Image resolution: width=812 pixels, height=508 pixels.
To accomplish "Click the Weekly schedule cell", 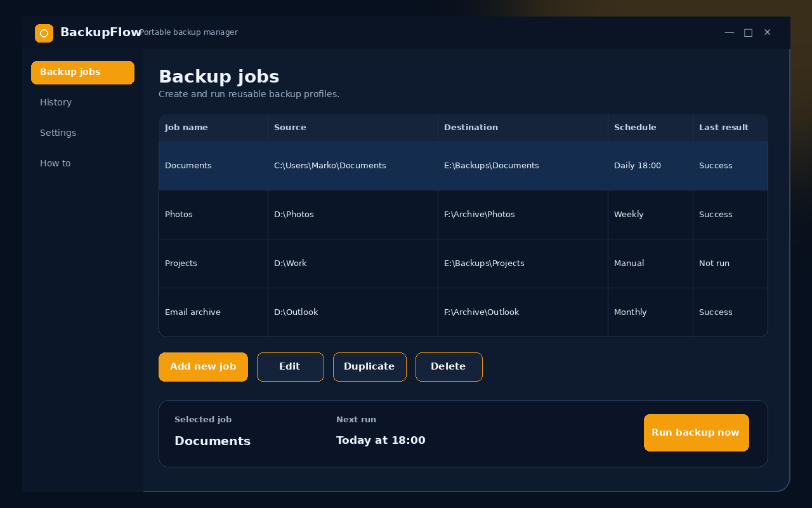I will 650,215.
